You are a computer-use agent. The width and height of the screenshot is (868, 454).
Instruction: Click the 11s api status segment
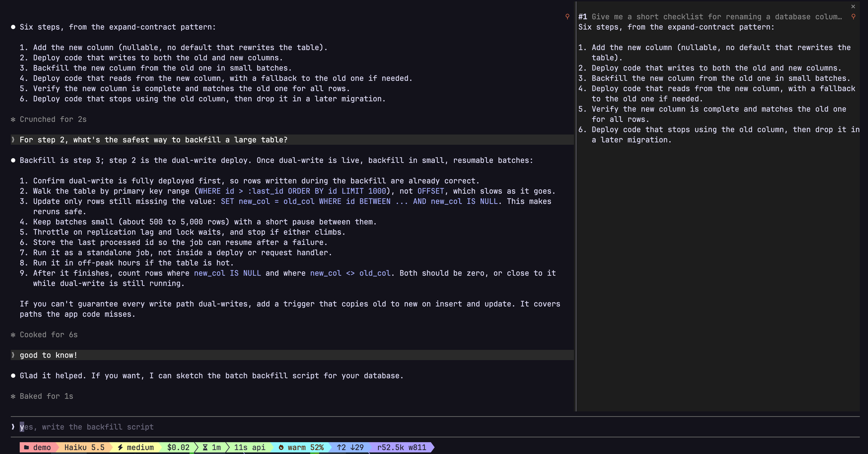coord(250,447)
